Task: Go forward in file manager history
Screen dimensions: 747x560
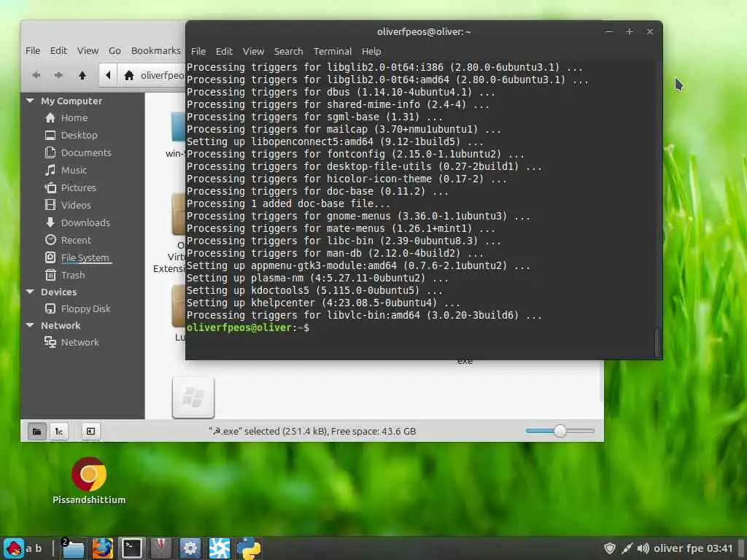Action: pos(58,75)
